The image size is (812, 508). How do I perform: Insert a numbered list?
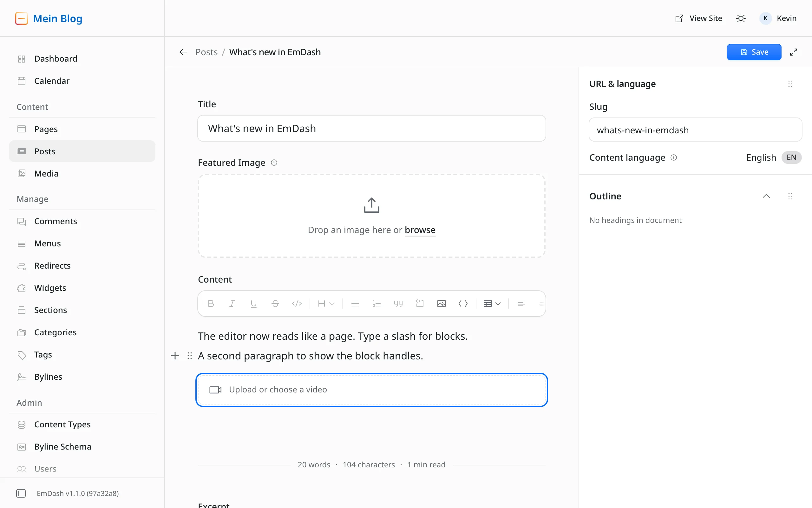tap(377, 304)
